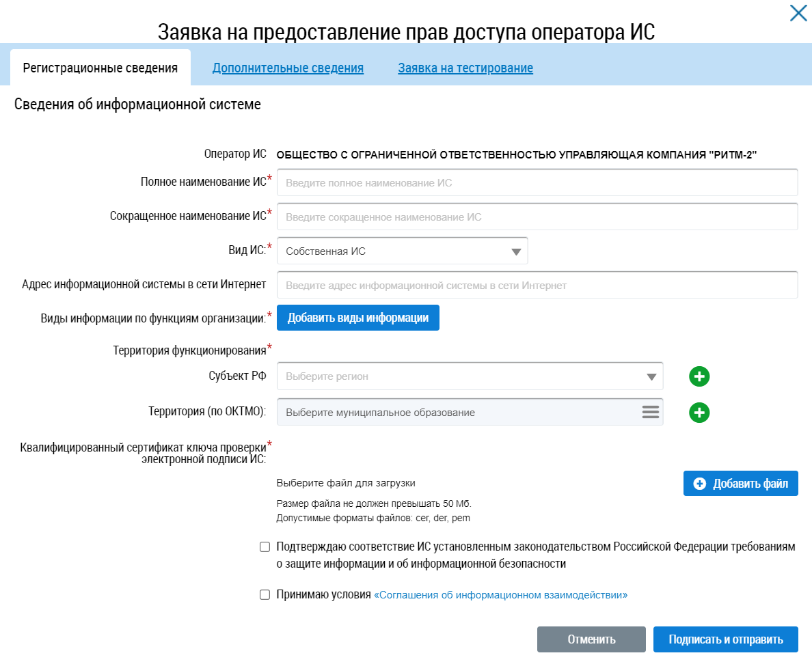Click the Подписать и отправить button
Viewport: 812px width, 664px height.
point(725,640)
